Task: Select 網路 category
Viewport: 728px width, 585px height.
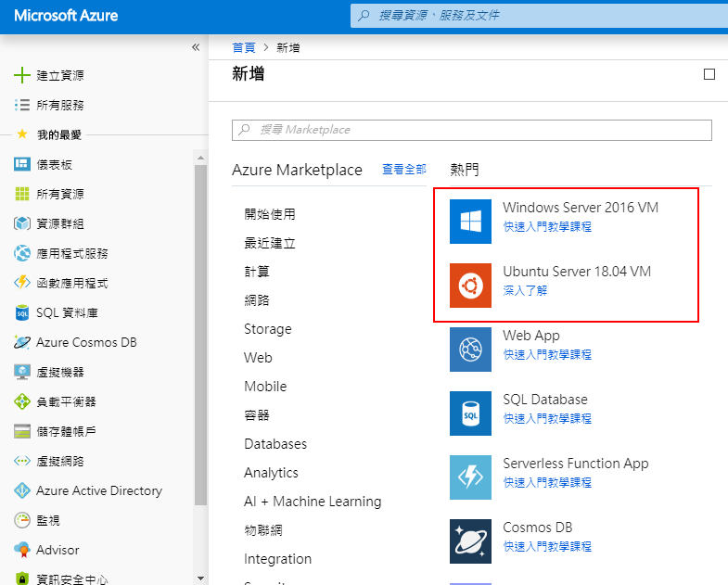Action: pos(257,300)
